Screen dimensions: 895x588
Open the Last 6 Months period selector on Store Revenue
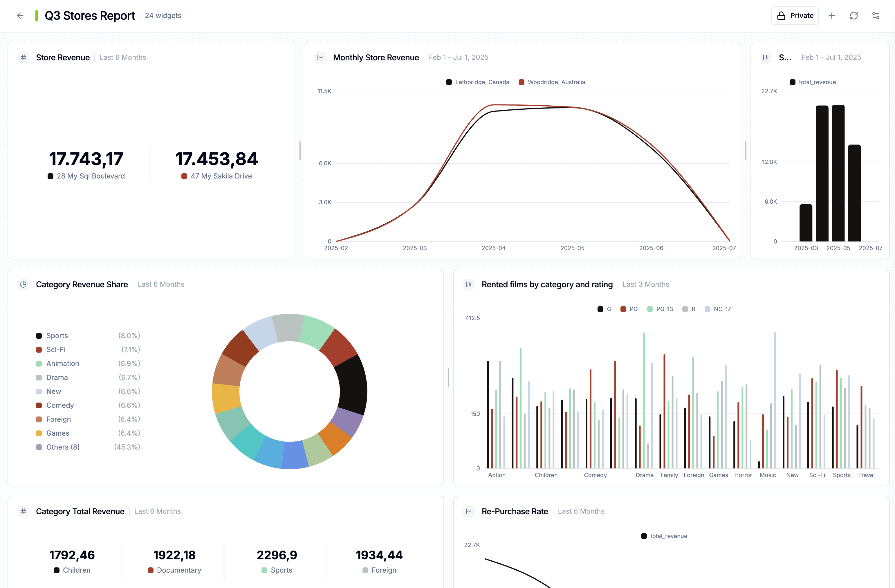(x=123, y=57)
